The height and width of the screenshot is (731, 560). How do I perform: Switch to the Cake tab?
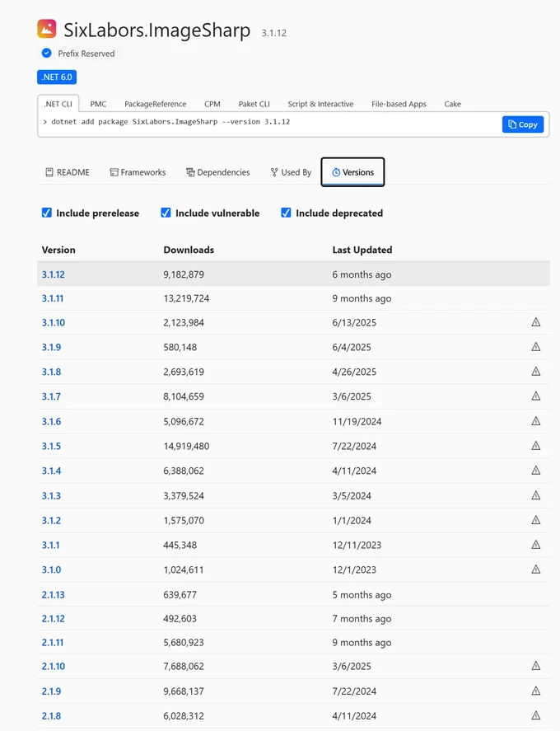tap(452, 104)
